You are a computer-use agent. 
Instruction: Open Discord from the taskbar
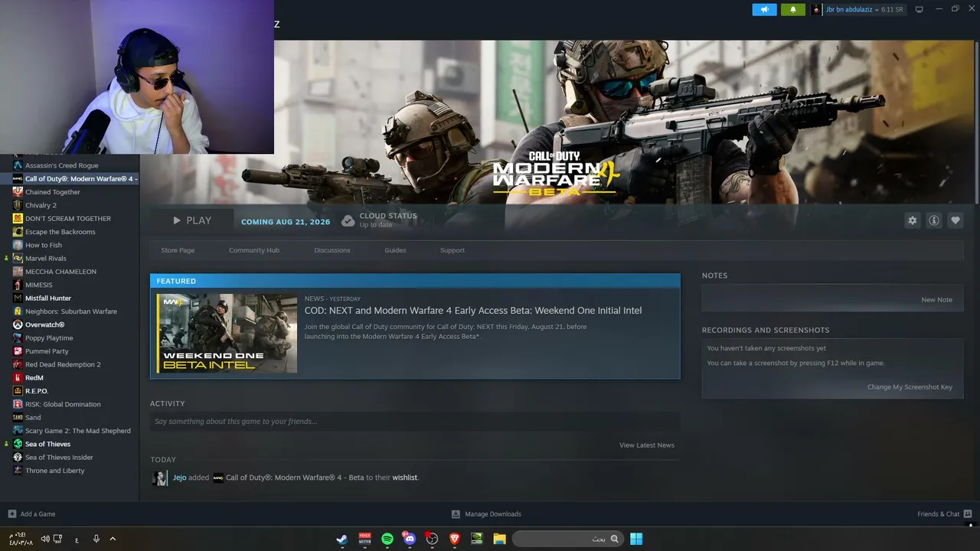[x=410, y=539]
